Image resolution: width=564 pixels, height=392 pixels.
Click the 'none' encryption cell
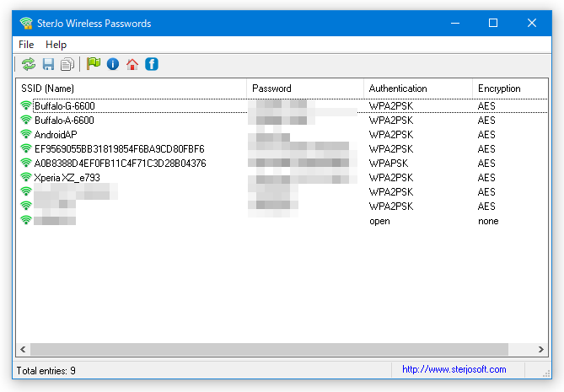click(488, 221)
